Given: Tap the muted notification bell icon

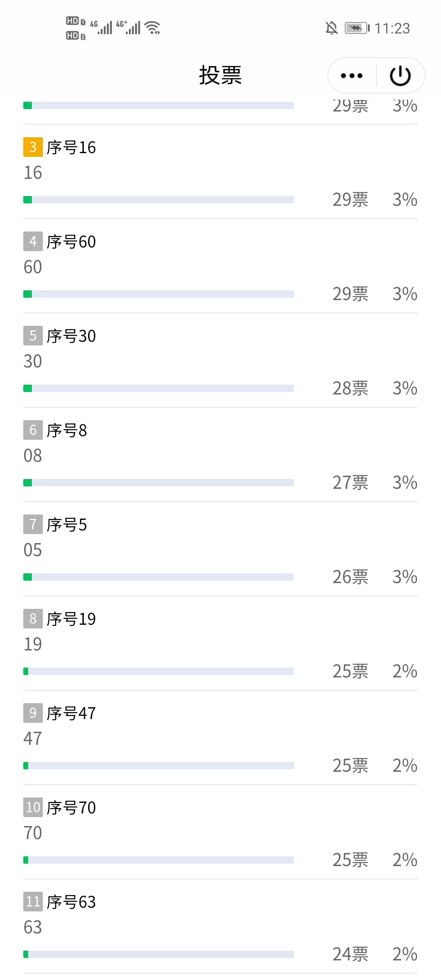Looking at the screenshot, I should [332, 28].
